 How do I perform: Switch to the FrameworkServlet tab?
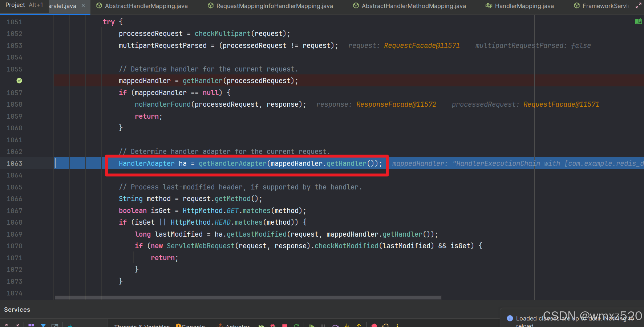605,6
